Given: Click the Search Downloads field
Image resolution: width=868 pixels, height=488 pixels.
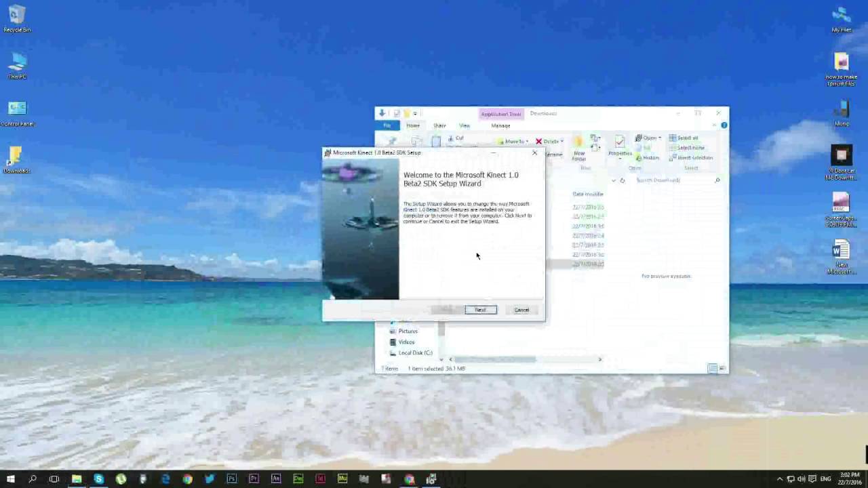Looking at the screenshot, I should coord(677,180).
